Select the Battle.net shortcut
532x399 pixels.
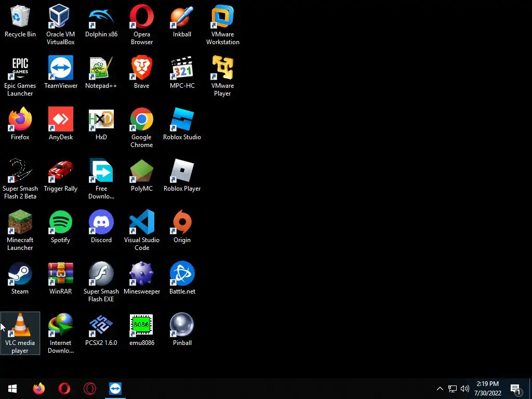182,278
